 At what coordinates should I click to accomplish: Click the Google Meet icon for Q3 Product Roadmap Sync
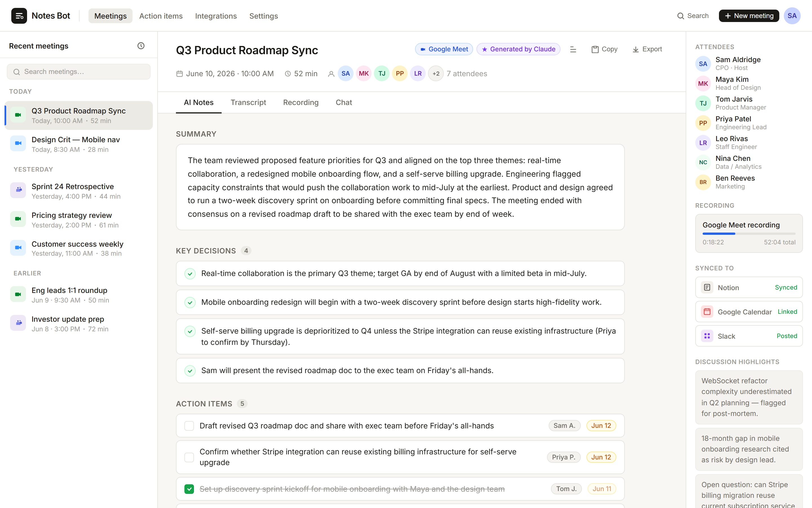[x=18, y=115]
